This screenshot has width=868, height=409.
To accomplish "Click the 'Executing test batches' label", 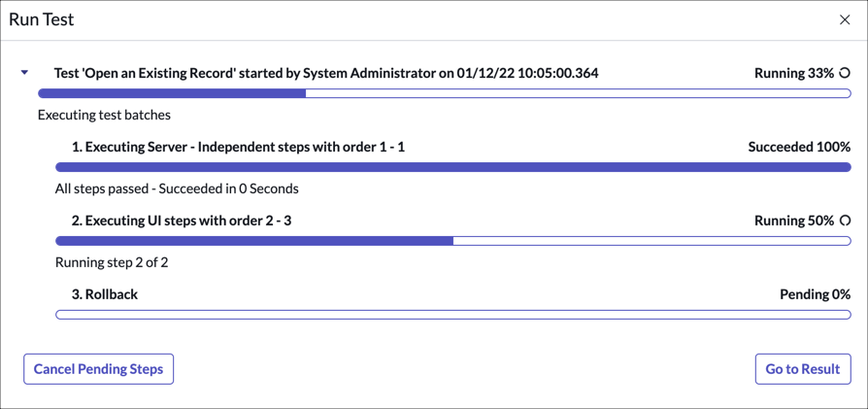I will click(104, 115).
